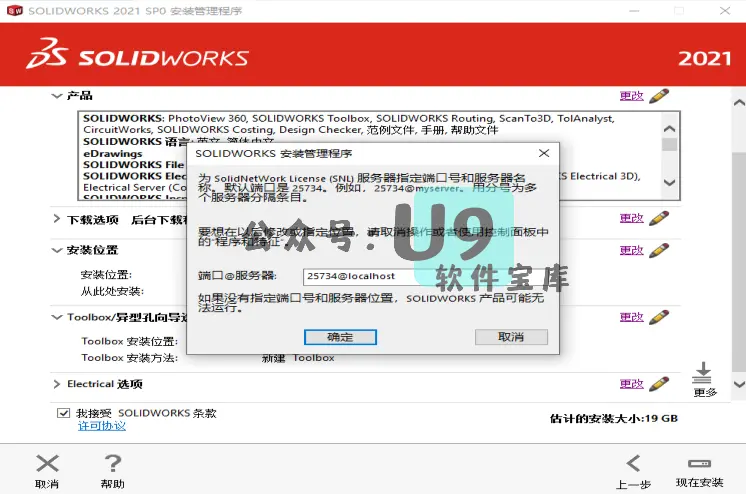Click the product list scrollbar thumb
746x494 pixels.
(669, 144)
